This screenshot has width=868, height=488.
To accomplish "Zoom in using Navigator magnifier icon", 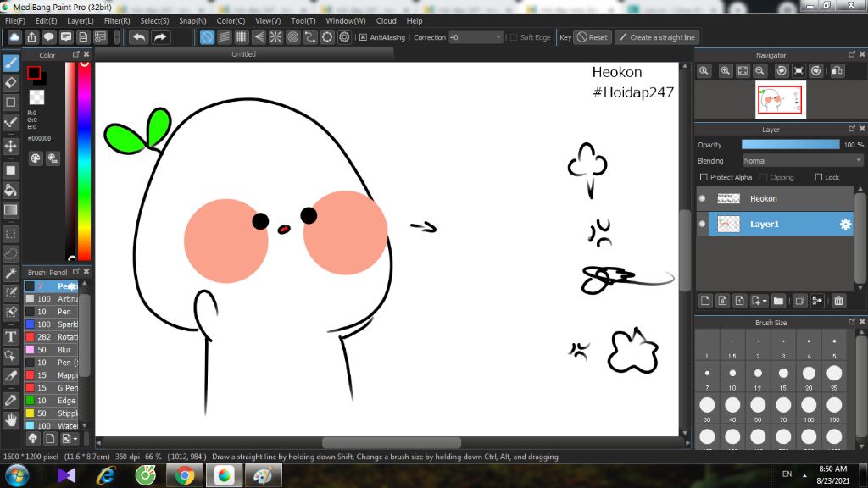I will click(x=726, y=71).
